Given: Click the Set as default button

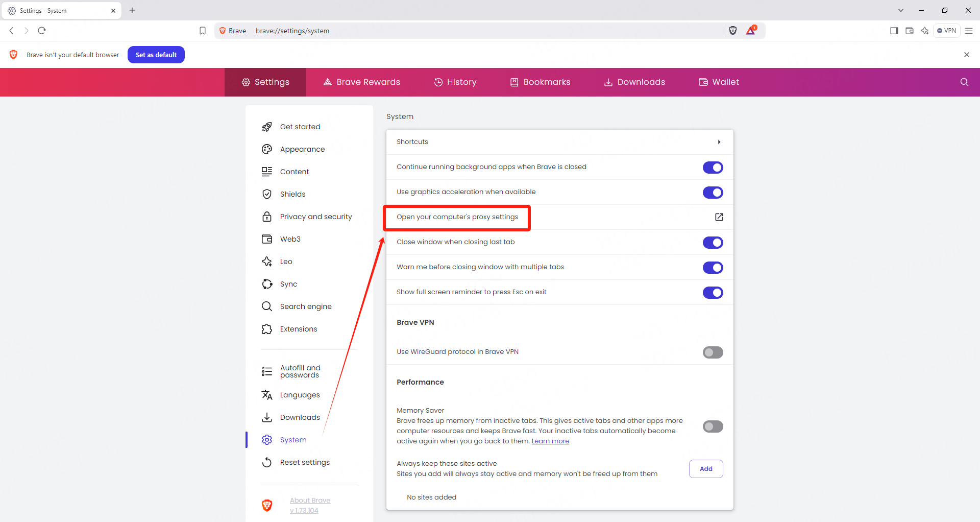Looking at the screenshot, I should [x=156, y=55].
